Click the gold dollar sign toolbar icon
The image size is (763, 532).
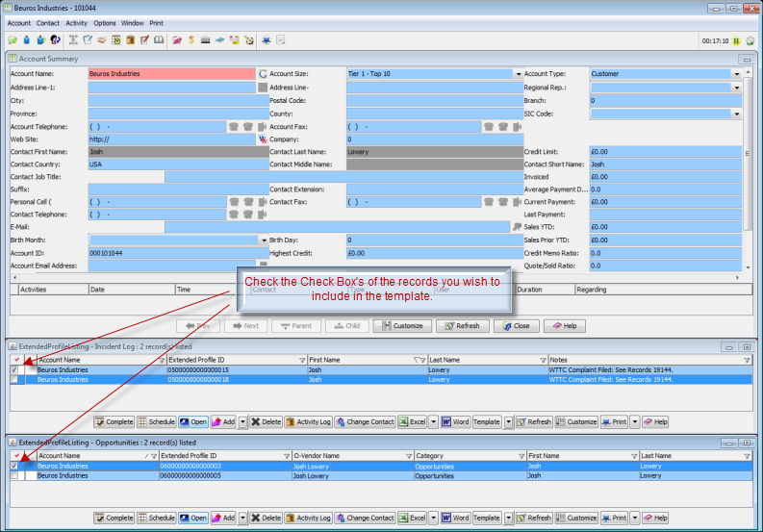click(x=191, y=40)
